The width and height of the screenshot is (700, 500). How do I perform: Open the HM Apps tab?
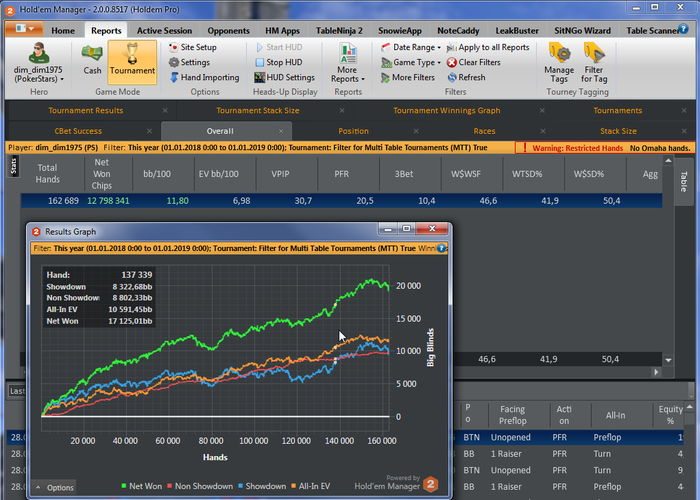282,31
